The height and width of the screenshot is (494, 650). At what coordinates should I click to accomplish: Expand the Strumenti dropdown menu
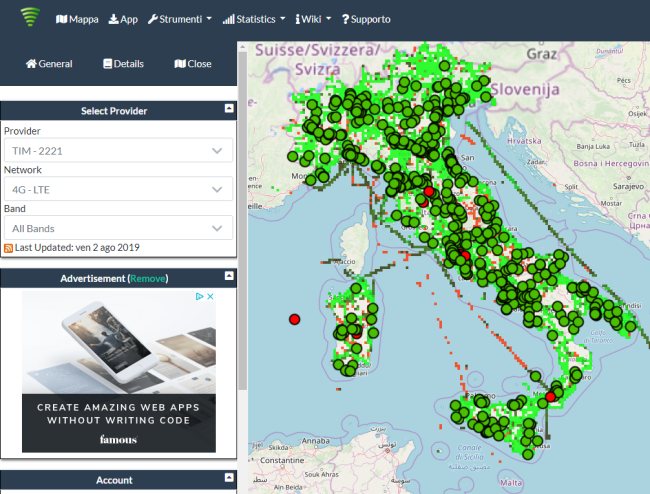pos(180,19)
